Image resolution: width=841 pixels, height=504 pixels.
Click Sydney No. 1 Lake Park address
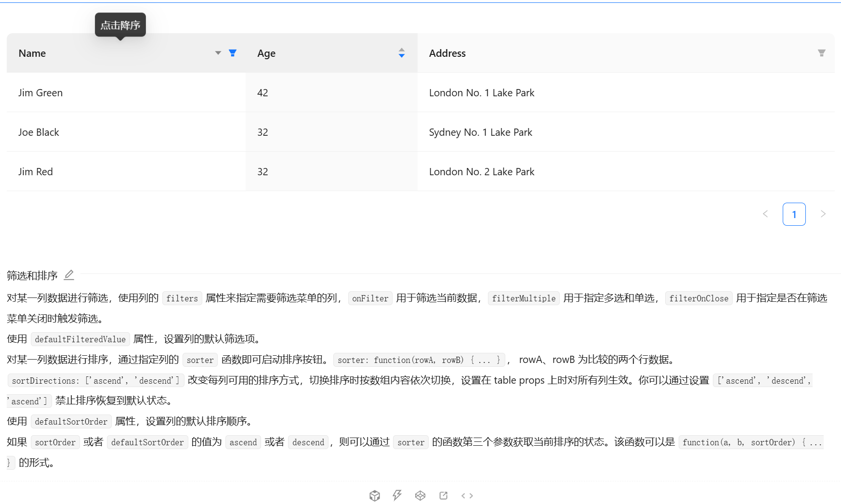pyautogui.click(x=626, y=132)
